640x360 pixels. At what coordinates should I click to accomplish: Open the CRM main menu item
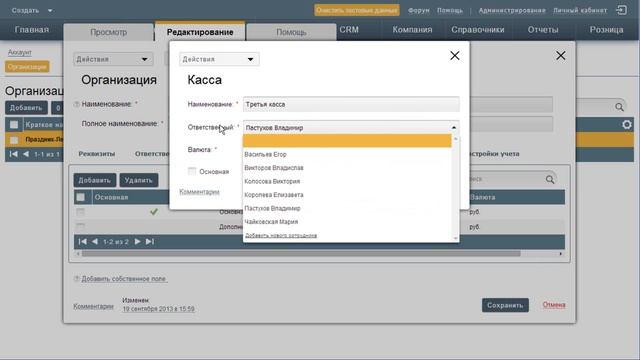[x=349, y=29]
